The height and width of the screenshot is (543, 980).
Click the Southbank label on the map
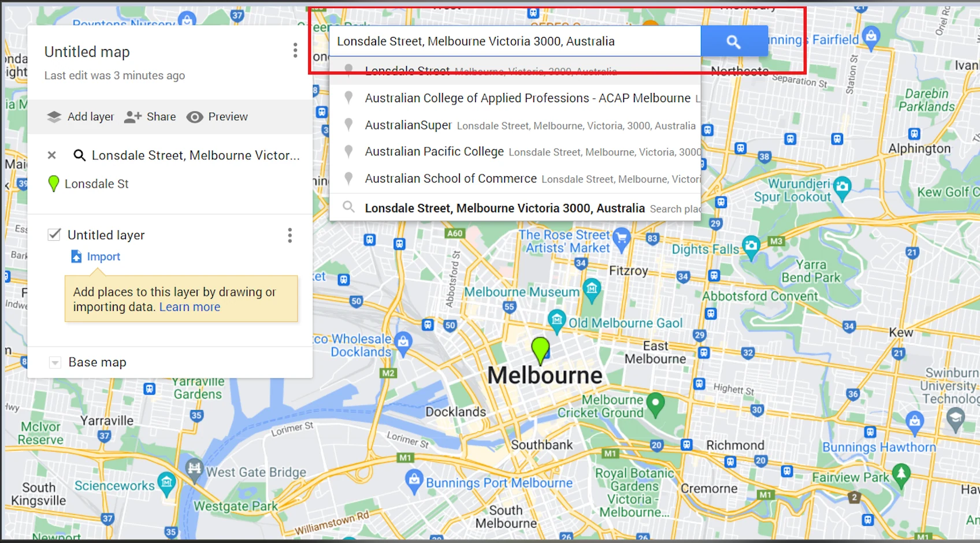tap(542, 445)
